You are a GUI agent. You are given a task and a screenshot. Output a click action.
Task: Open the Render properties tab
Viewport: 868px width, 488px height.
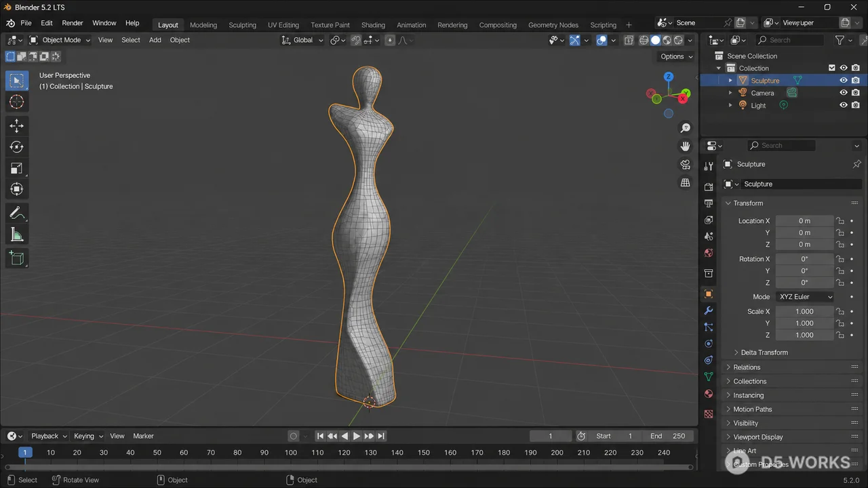709,186
